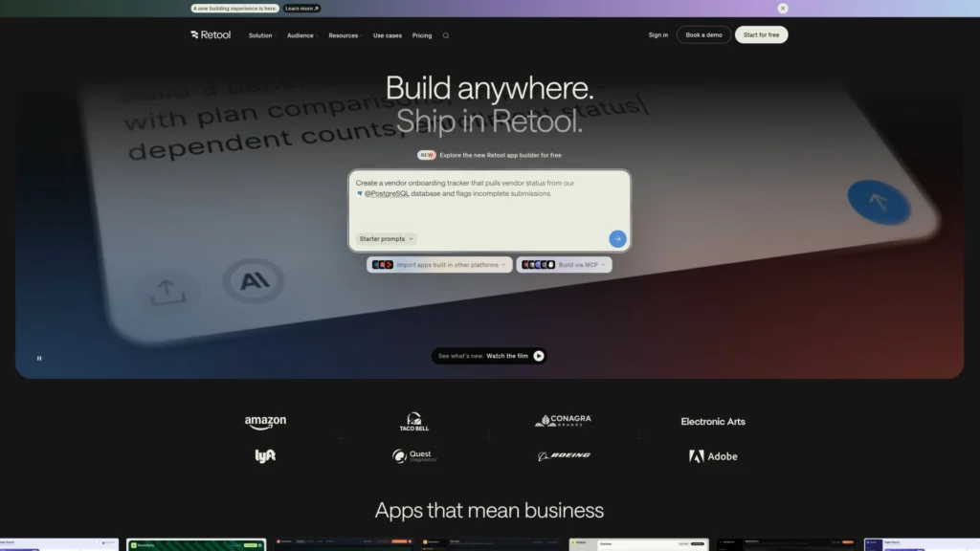
Task: Click the PostgreSQL mention icon in prompt
Action: 360,193
